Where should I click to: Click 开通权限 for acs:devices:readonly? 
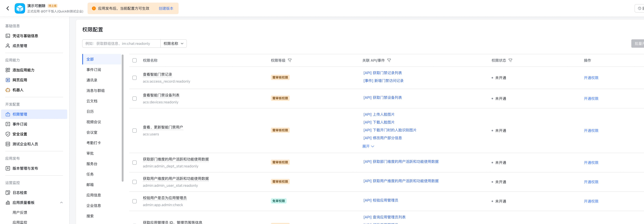(x=591, y=99)
